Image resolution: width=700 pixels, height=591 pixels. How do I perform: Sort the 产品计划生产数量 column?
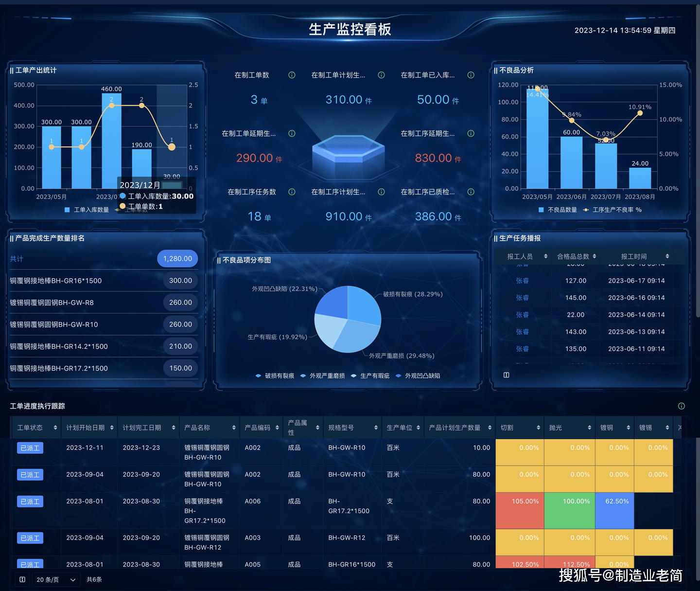pos(490,428)
